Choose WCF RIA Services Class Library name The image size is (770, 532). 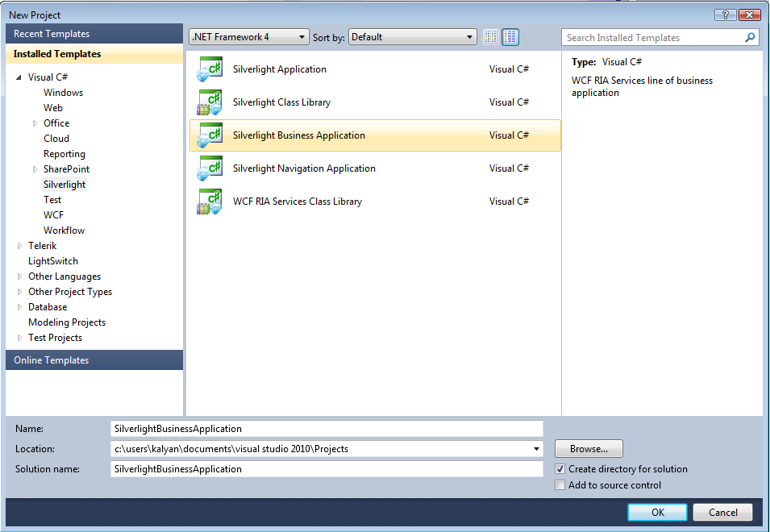(x=297, y=202)
